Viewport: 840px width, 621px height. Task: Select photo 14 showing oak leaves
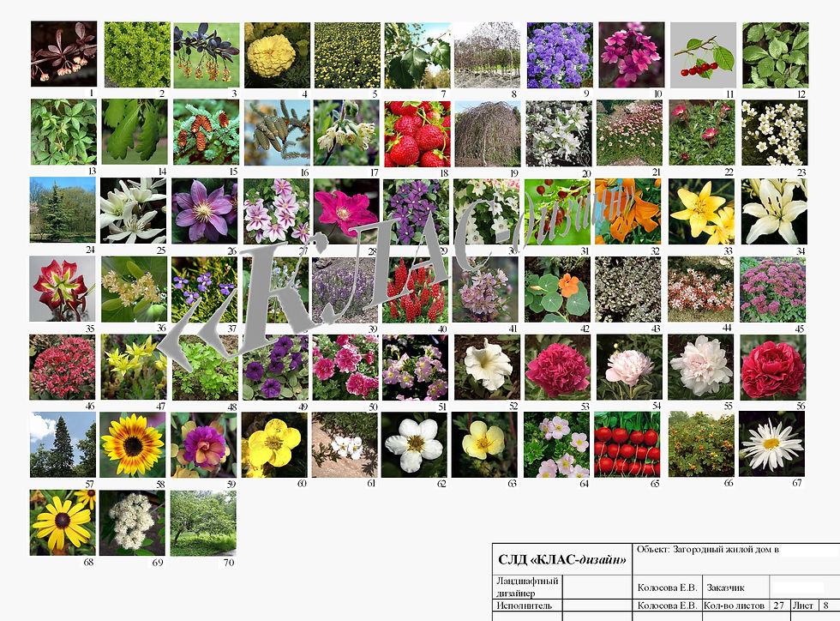[135, 132]
